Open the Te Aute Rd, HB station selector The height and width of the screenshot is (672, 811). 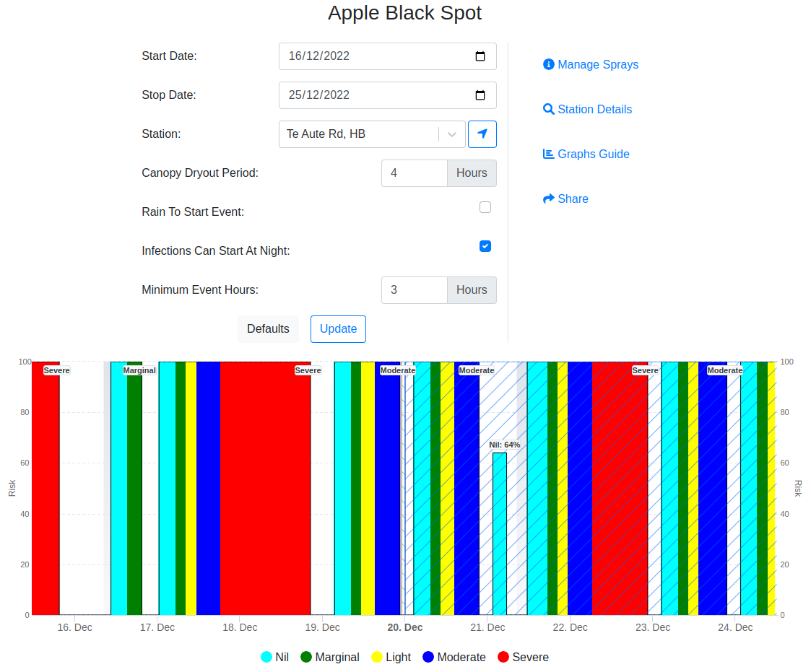[372, 134]
